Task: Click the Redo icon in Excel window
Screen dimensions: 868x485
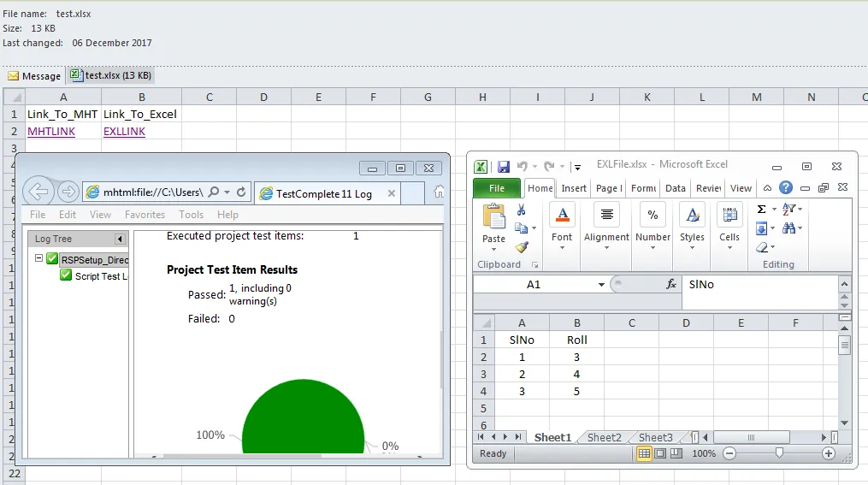Action: coord(548,166)
